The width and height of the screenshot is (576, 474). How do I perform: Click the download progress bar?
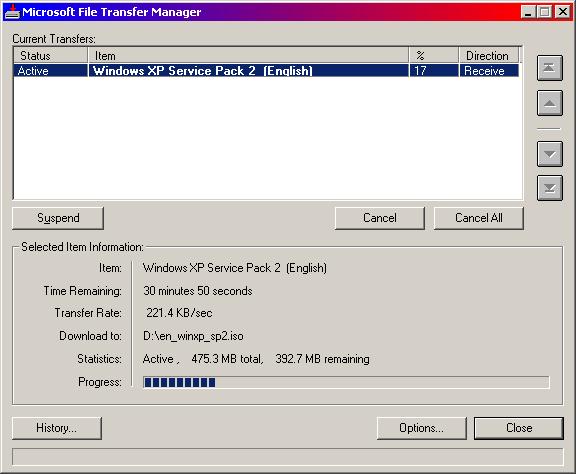[x=346, y=383]
